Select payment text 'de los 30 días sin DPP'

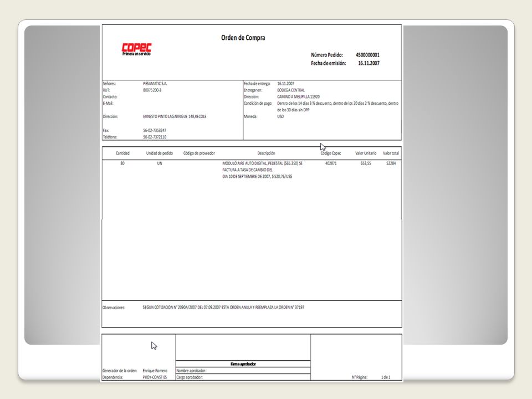293,110
